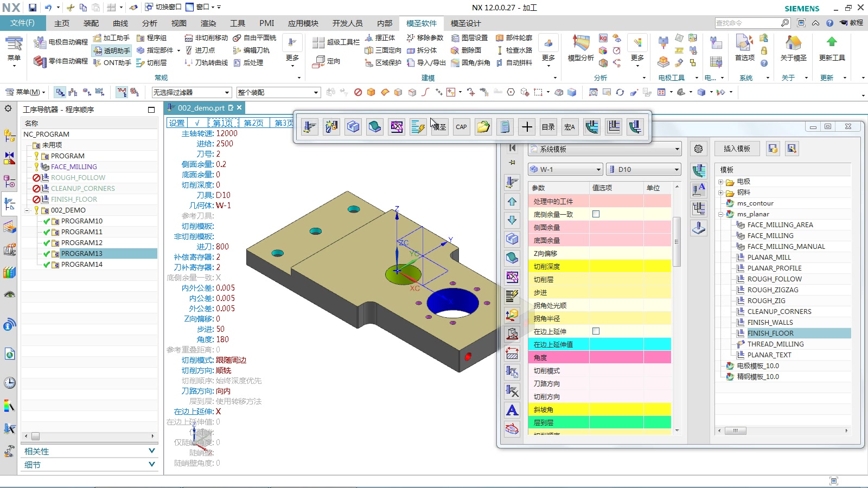The height and width of the screenshot is (488, 868).
Task: Open the W-1 geometry dropdown
Action: tap(565, 170)
